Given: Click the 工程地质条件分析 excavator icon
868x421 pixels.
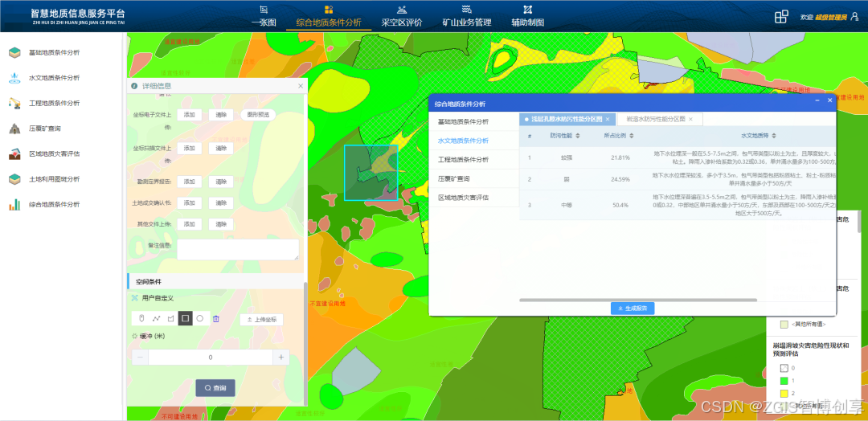Looking at the screenshot, I should click(x=14, y=103).
